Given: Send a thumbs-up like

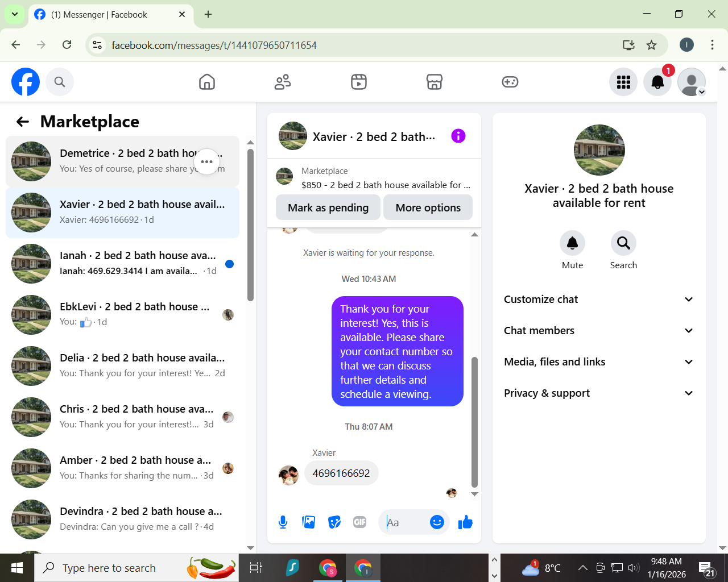Looking at the screenshot, I should pos(465,522).
